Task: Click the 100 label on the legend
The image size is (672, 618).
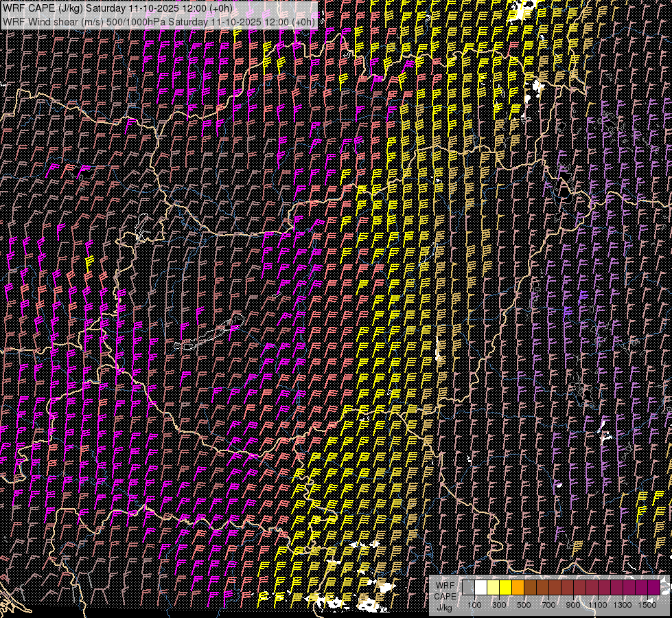Action: tap(474, 605)
